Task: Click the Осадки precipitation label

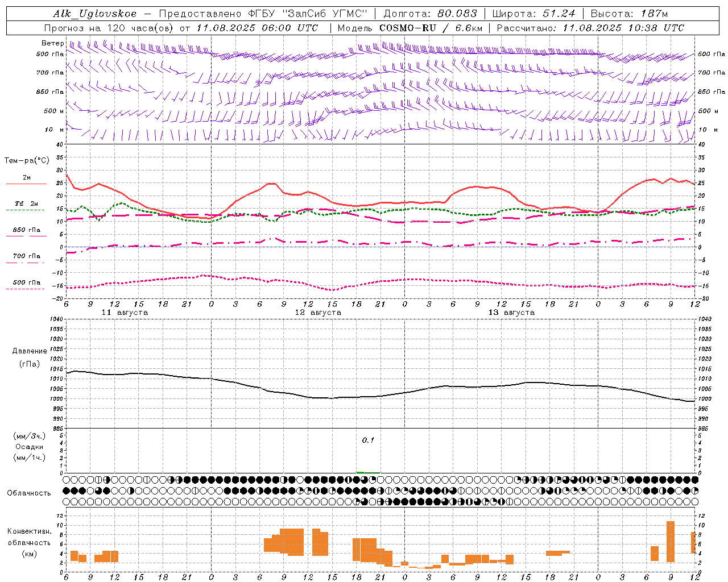Action: coord(30,447)
